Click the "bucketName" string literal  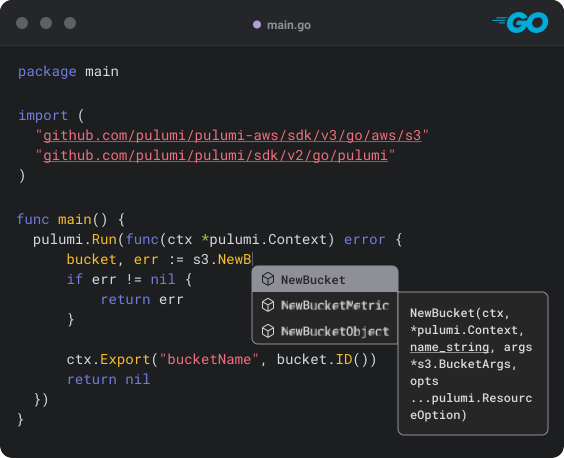[209, 359]
